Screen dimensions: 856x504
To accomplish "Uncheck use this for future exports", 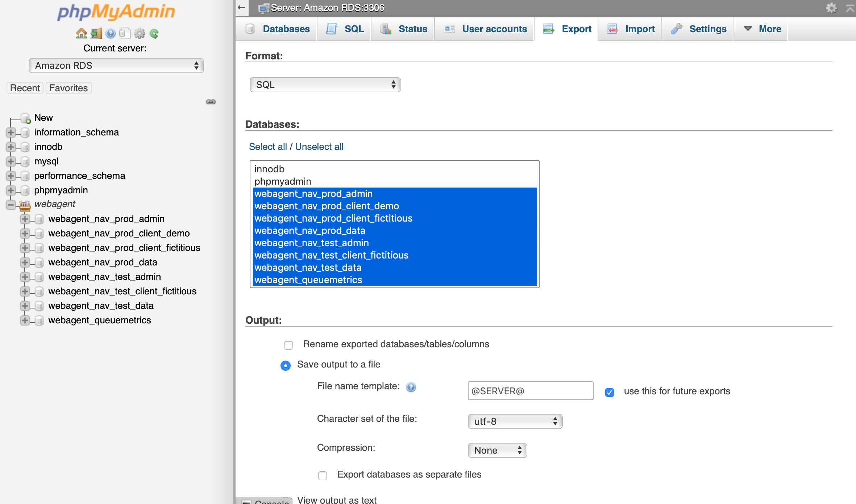I will (x=610, y=392).
